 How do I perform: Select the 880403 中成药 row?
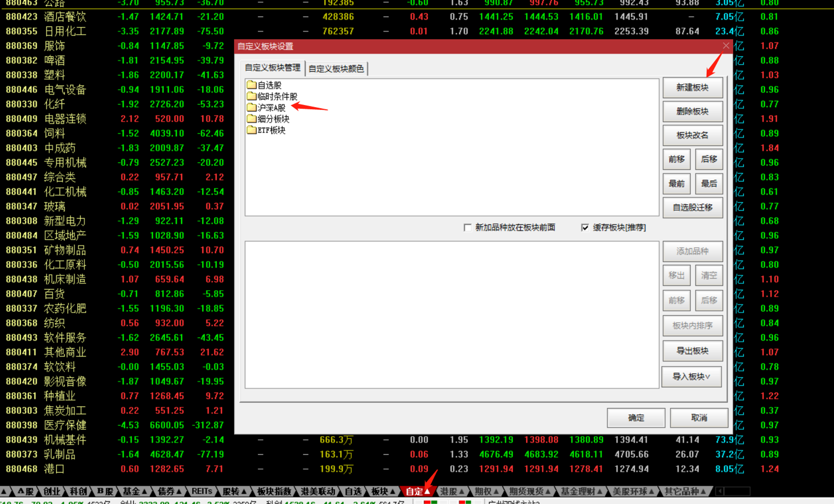[x=117, y=148]
